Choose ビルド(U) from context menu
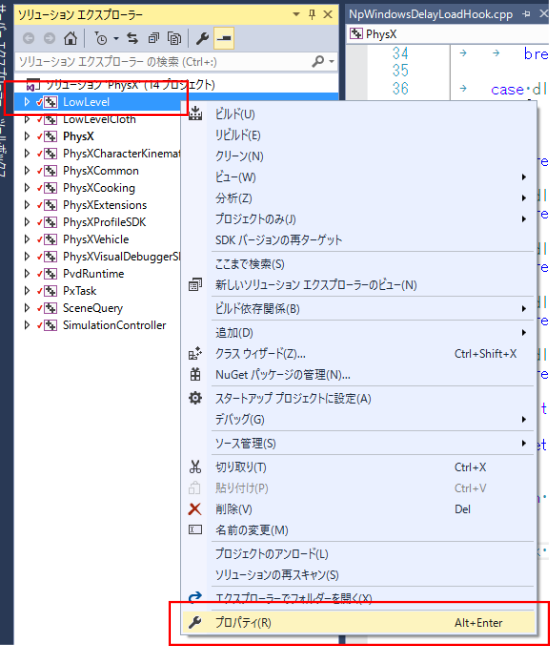Image resolution: width=550 pixels, height=646 pixels. 359,114
